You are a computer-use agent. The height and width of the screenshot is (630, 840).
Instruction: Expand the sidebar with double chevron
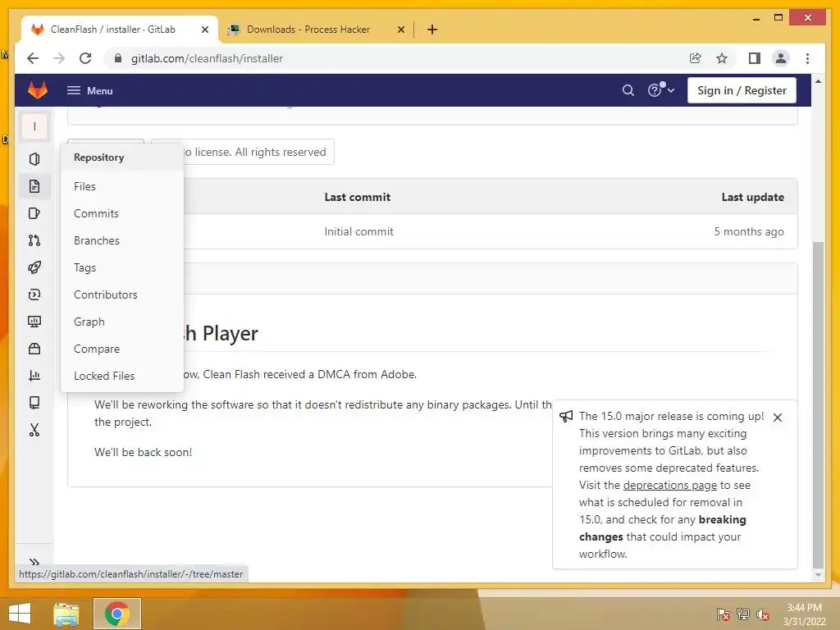point(34,561)
